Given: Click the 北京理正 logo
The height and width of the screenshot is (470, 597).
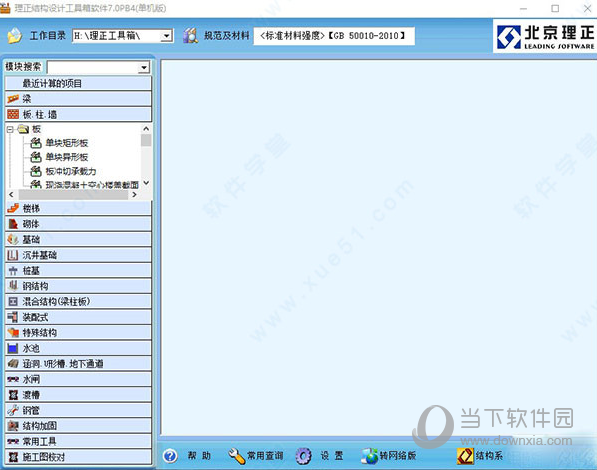Looking at the screenshot, I should (x=545, y=36).
